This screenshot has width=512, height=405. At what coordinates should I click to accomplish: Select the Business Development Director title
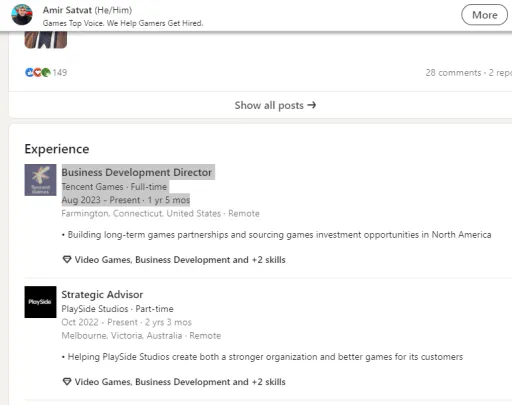click(137, 172)
